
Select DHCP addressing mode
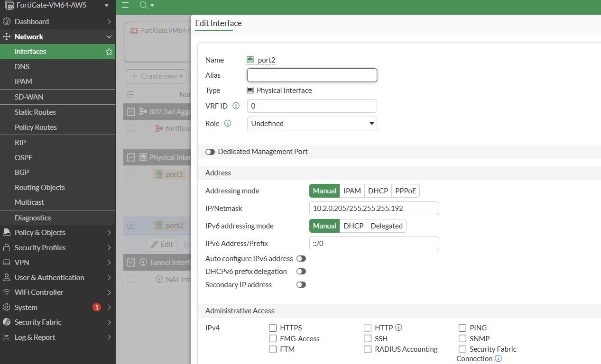click(x=378, y=191)
